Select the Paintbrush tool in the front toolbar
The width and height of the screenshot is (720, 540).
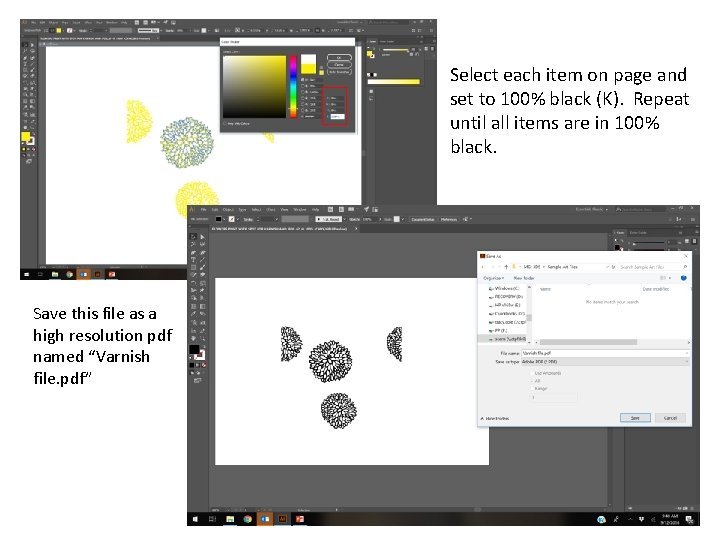click(202, 267)
